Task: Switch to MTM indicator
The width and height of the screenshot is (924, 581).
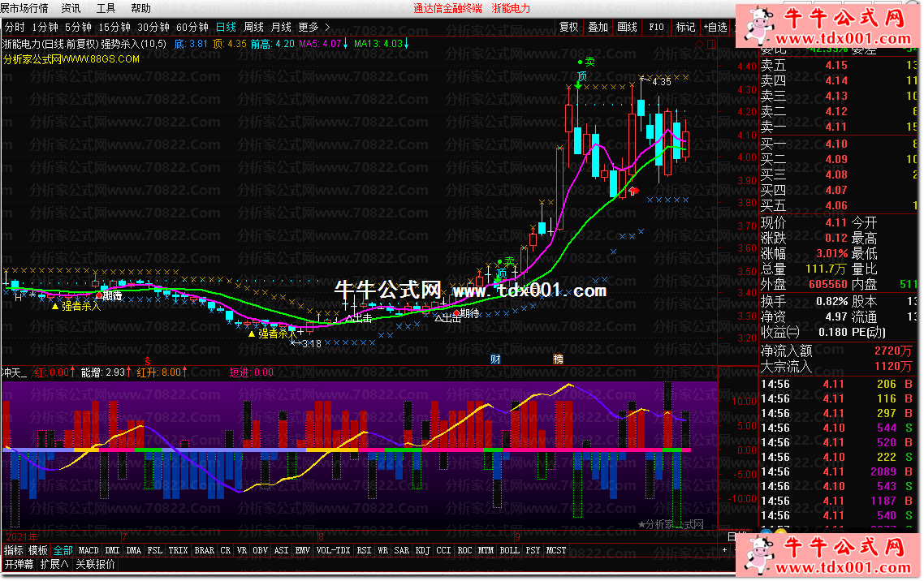Action: coord(486,550)
